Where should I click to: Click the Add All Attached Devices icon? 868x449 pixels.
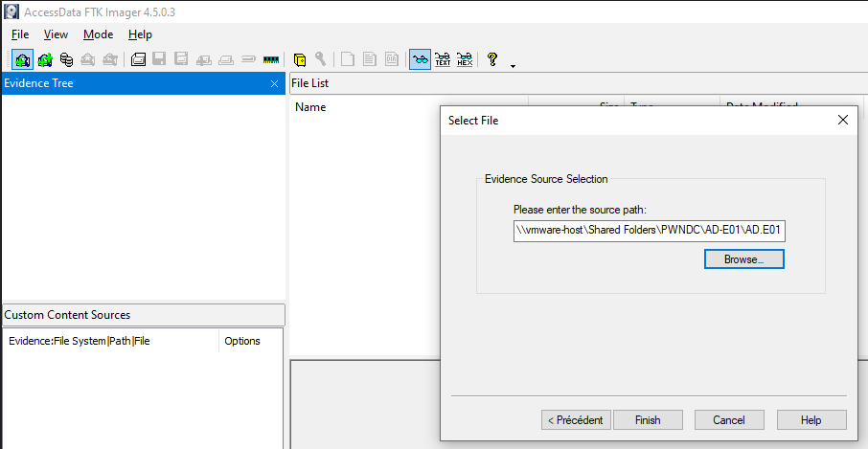point(44,59)
